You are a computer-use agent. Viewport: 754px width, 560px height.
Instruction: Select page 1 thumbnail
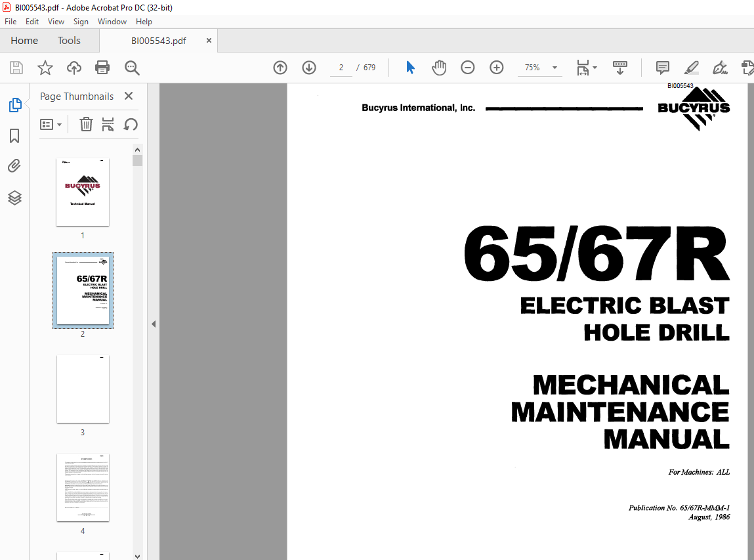point(83,192)
